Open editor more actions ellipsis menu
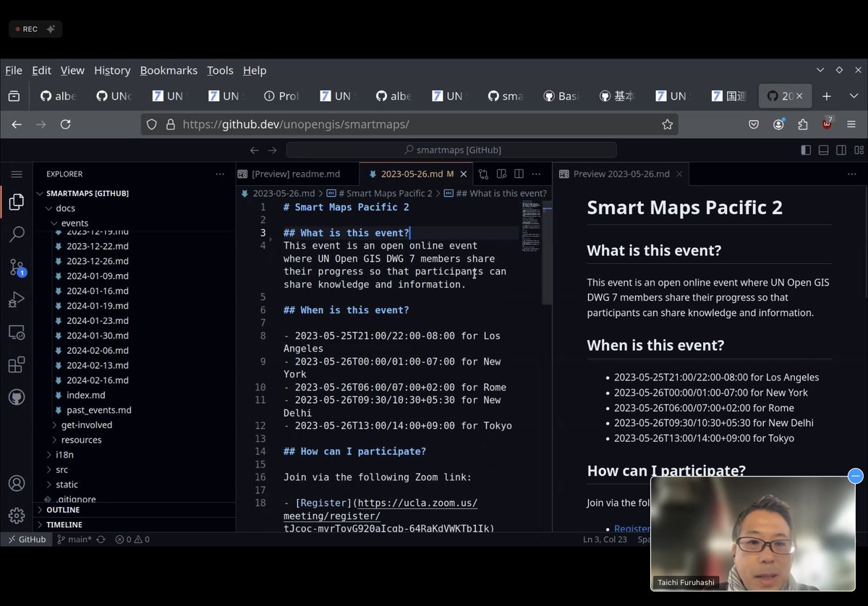The height and width of the screenshot is (606, 868). tap(536, 174)
